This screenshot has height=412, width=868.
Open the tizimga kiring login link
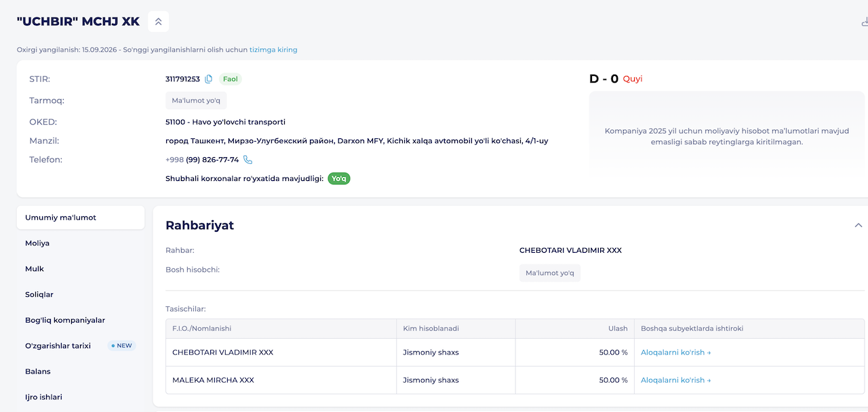point(273,49)
